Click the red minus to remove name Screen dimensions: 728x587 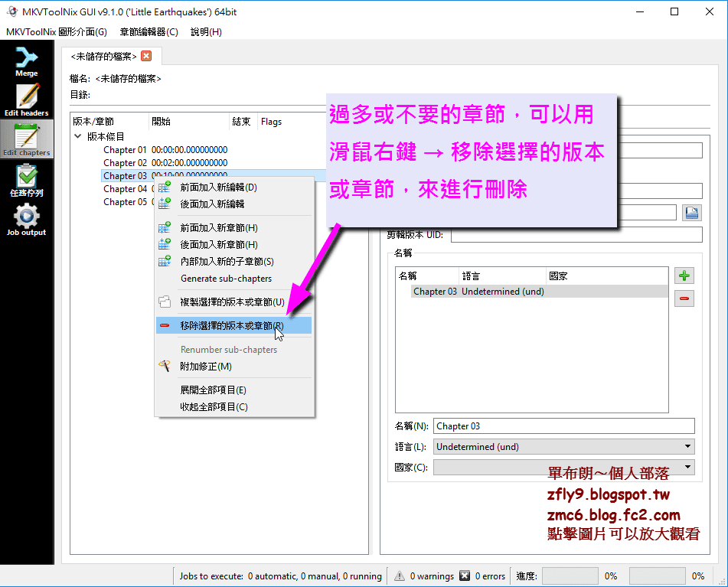[x=684, y=298]
